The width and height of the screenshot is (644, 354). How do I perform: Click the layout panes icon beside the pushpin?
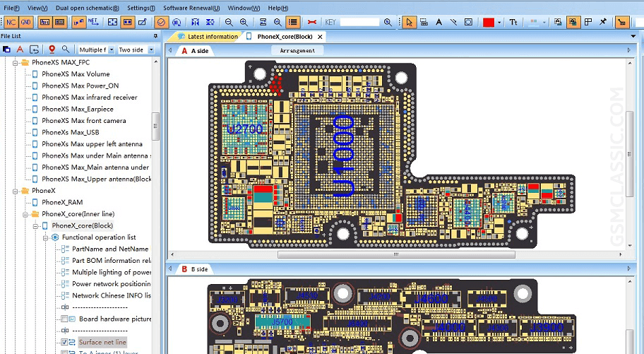[588, 22]
